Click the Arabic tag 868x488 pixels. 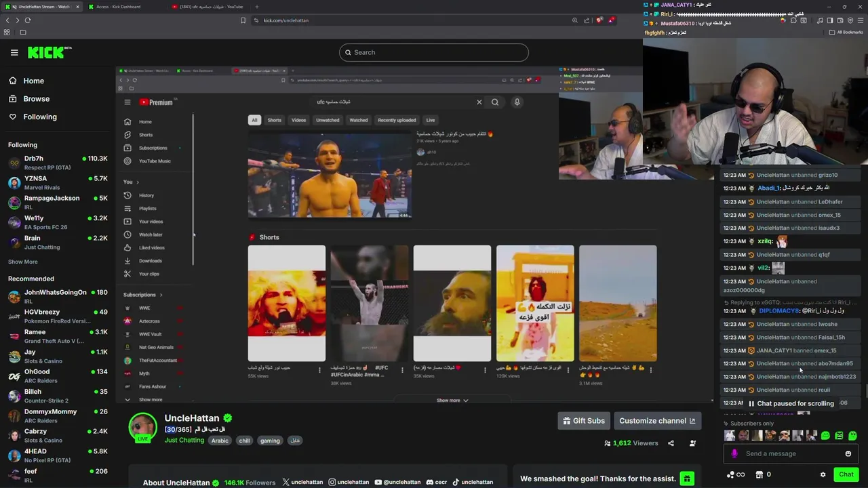pyautogui.click(x=220, y=441)
